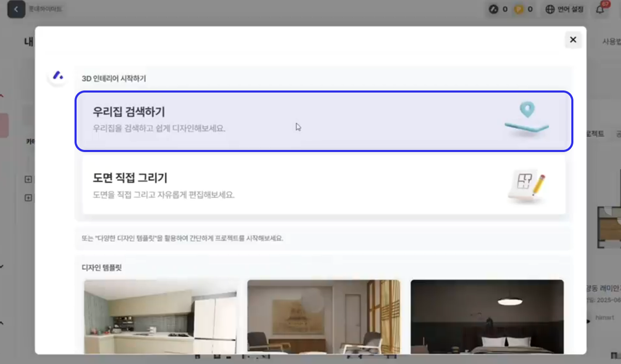Select the 우리집 검색하기 option
The image size is (621, 364).
290,121
